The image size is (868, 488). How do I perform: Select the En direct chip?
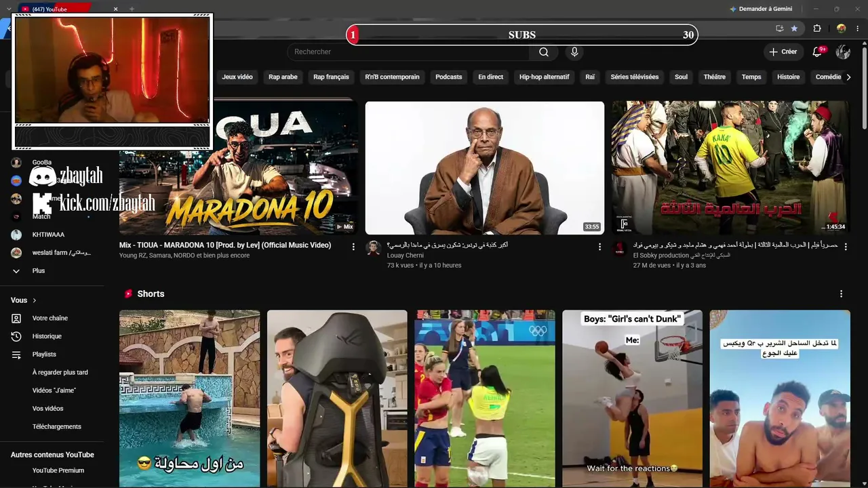coord(490,77)
